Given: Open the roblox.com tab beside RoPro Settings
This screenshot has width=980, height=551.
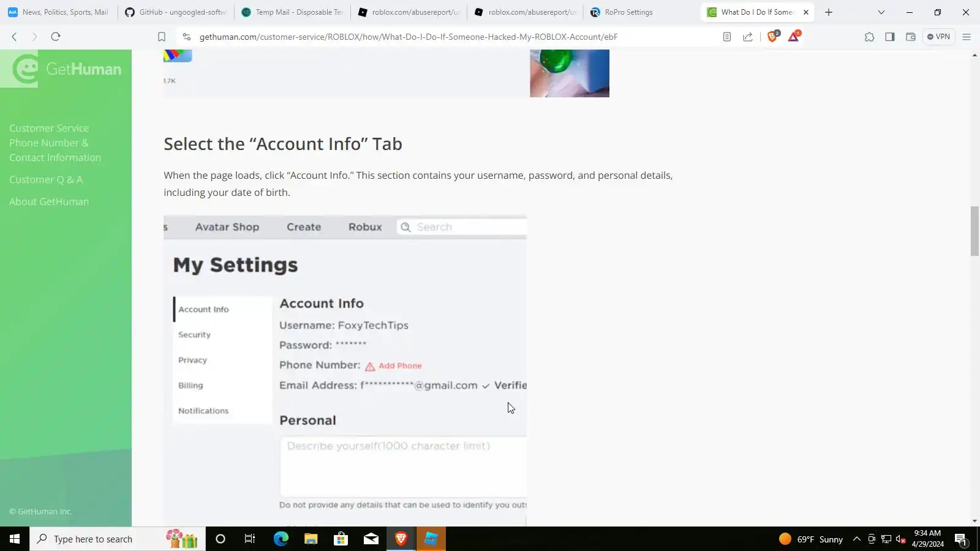Looking at the screenshot, I should tap(526, 12).
